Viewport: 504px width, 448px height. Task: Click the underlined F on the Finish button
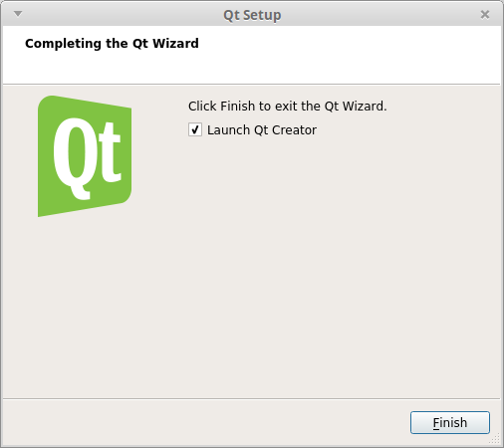[436, 423]
